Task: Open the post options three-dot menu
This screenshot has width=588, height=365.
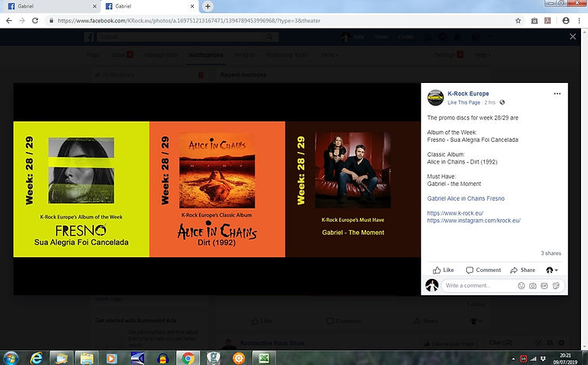Action: click(x=557, y=94)
